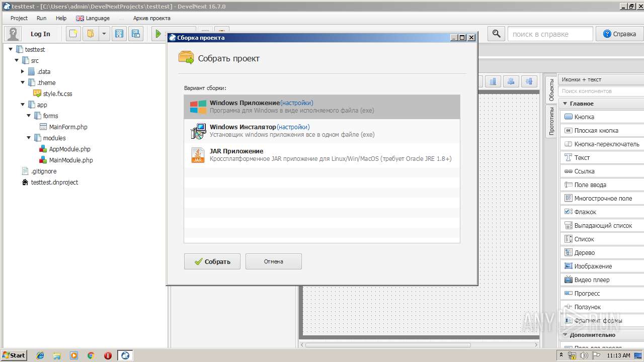
Task: Pick the Список component
Action: [x=602, y=239]
